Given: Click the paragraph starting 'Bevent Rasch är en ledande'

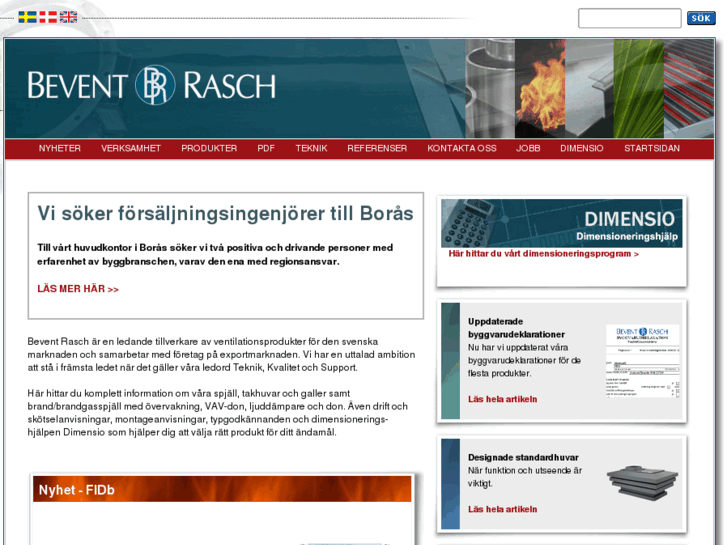Looking at the screenshot, I should coord(221,354).
